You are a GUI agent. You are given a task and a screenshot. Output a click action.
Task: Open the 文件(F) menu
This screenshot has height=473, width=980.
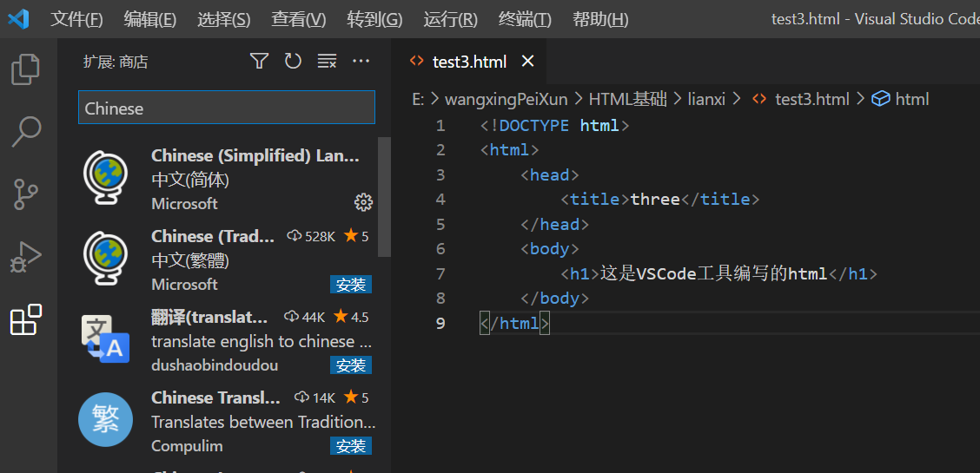pyautogui.click(x=76, y=19)
